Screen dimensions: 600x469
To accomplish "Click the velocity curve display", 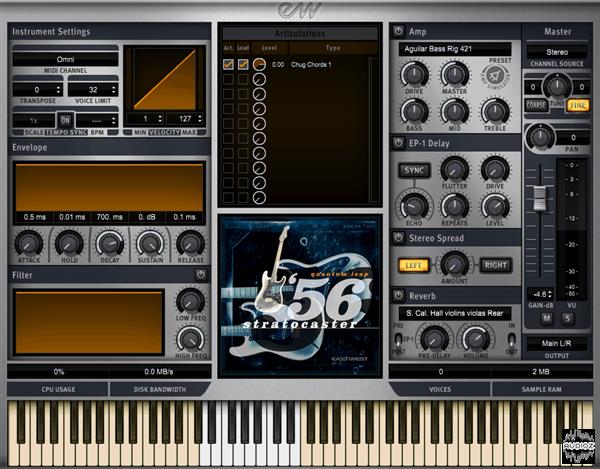I will tap(165, 79).
